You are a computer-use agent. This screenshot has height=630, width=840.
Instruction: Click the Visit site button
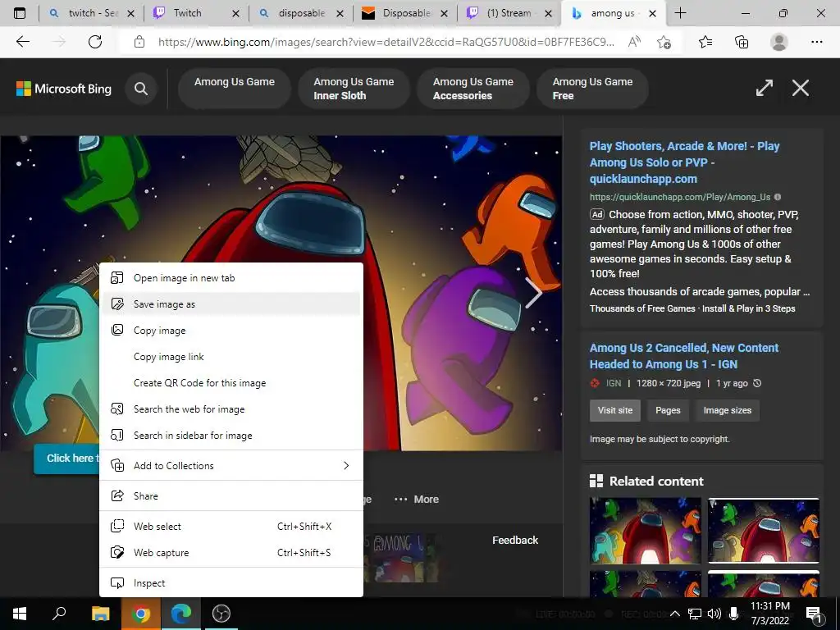[x=615, y=410]
